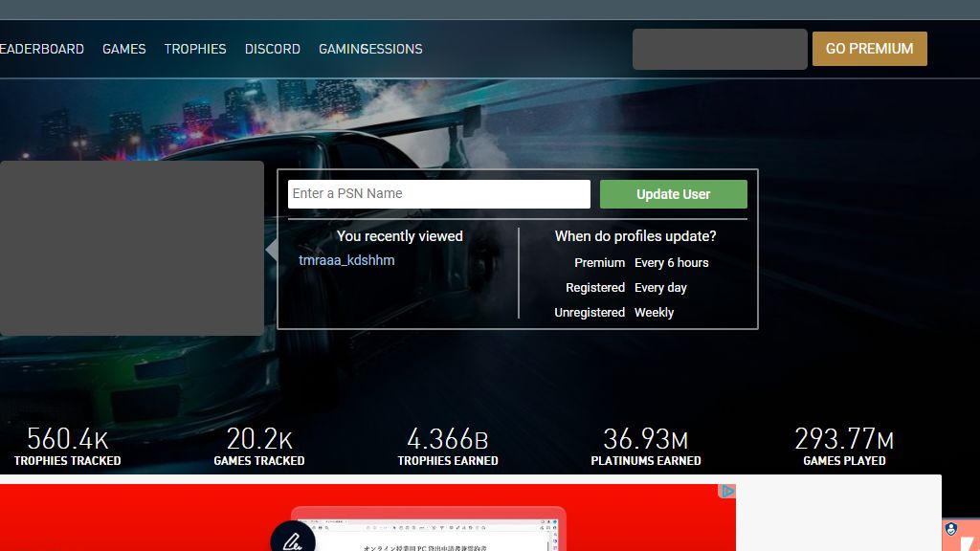The height and width of the screenshot is (551, 980).
Task: Click the Go Premium button
Action: click(869, 49)
